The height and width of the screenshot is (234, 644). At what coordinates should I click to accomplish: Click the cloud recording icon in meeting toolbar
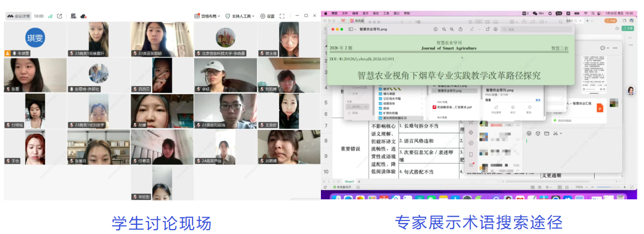pyautogui.click(x=83, y=16)
